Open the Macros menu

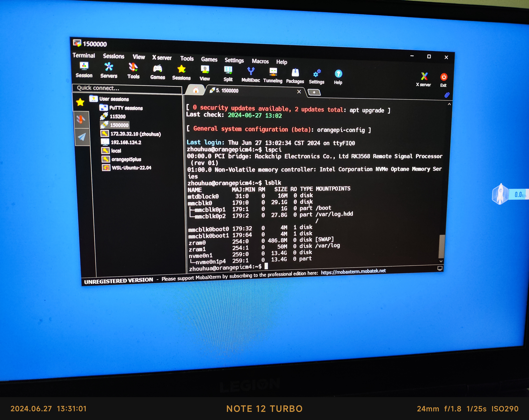pos(260,61)
